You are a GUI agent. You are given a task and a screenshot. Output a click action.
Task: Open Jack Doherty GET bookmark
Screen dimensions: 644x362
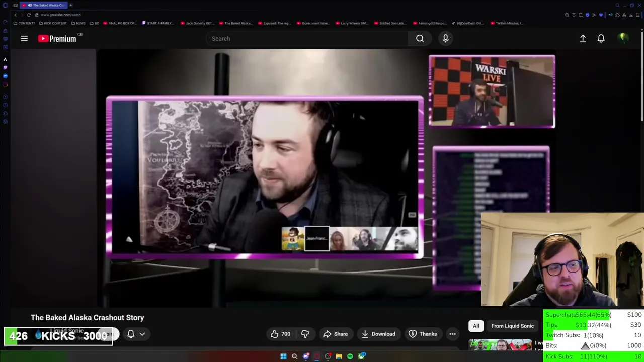[197, 23]
